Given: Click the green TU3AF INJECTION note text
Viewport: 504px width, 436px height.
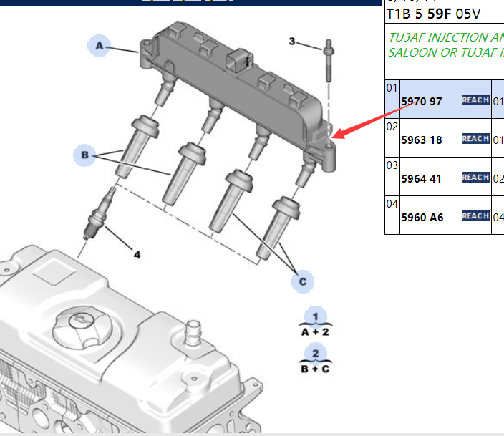Looking at the screenshot, I should [x=446, y=44].
